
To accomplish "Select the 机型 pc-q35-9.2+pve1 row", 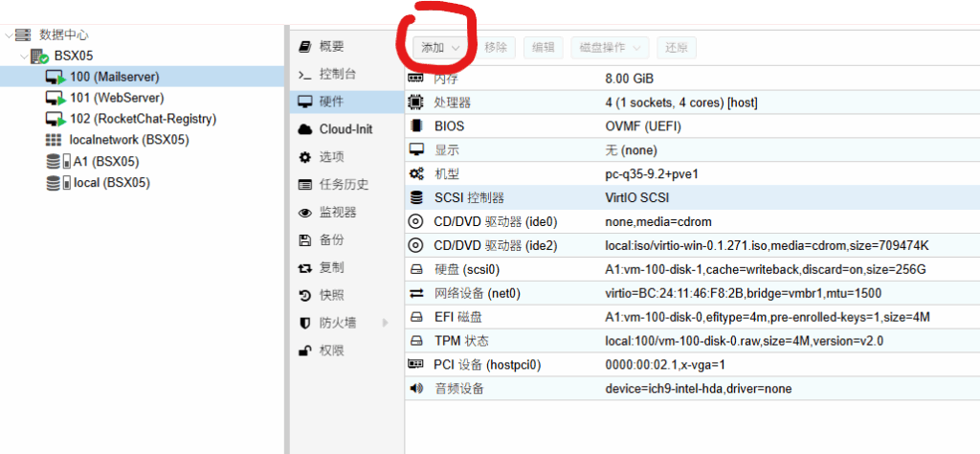I will (692, 174).
